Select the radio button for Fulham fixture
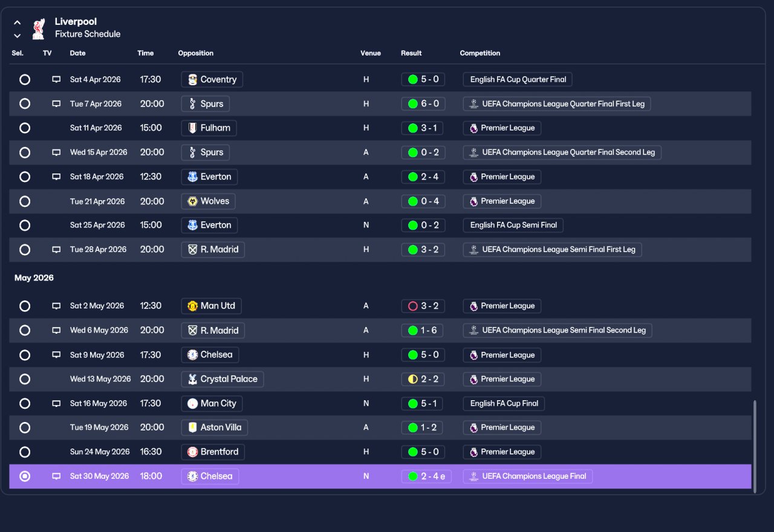 click(25, 128)
